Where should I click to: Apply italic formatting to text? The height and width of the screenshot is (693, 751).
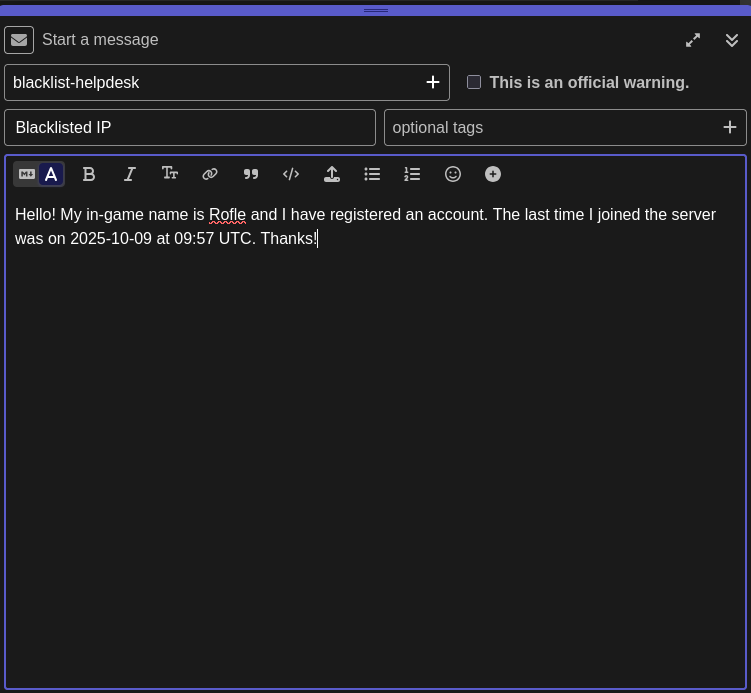pyautogui.click(x=129, y=174)
